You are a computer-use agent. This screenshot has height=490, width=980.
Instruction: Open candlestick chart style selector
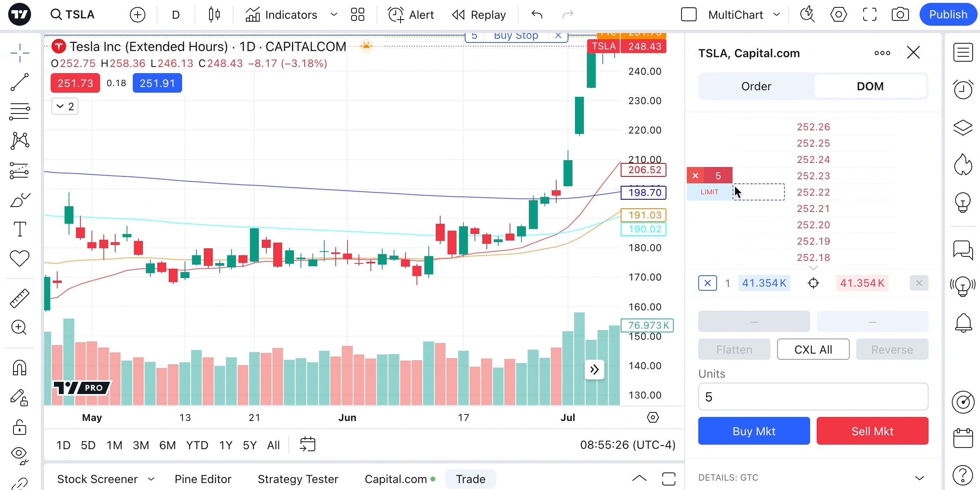coord(214,15)
